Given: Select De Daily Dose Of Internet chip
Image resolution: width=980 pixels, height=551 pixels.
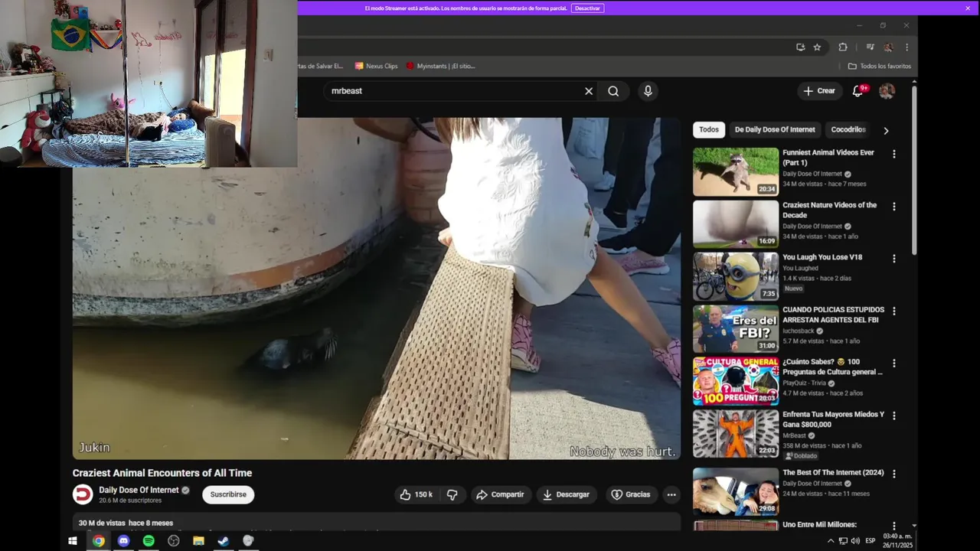Looking at the screenshot, I should coord(775,130).
